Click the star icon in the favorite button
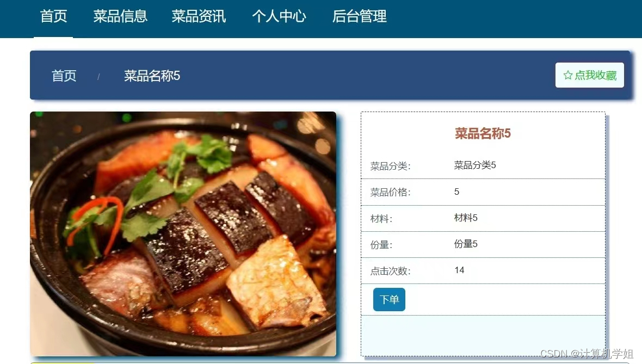642x364 pixels. (x=568, y=75)
